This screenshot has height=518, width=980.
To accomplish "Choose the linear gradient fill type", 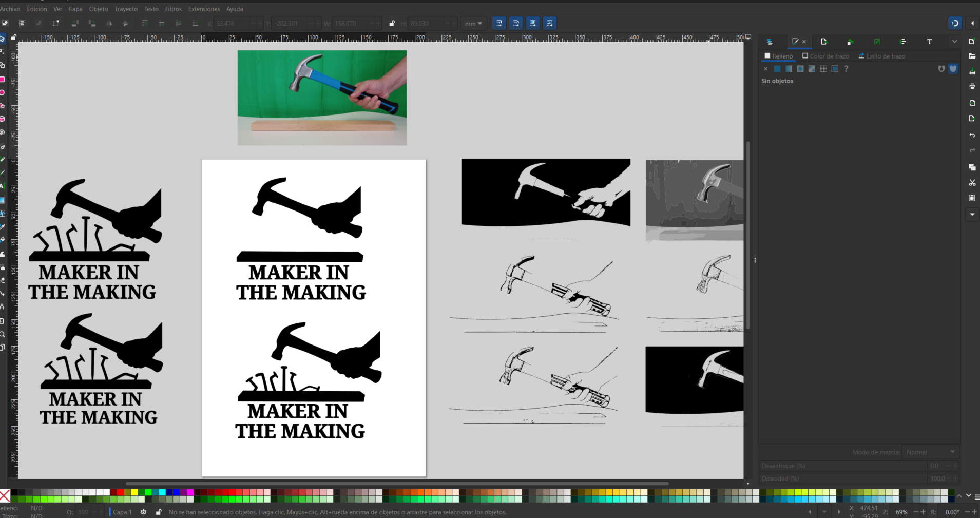I will pyautogui.click(x=789, y=69).
